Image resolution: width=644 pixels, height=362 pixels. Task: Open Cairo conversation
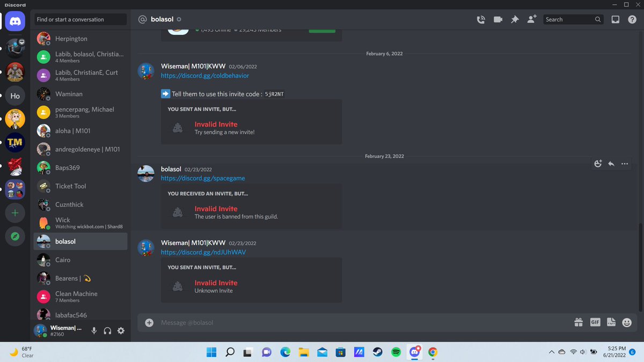pos(80,260)
